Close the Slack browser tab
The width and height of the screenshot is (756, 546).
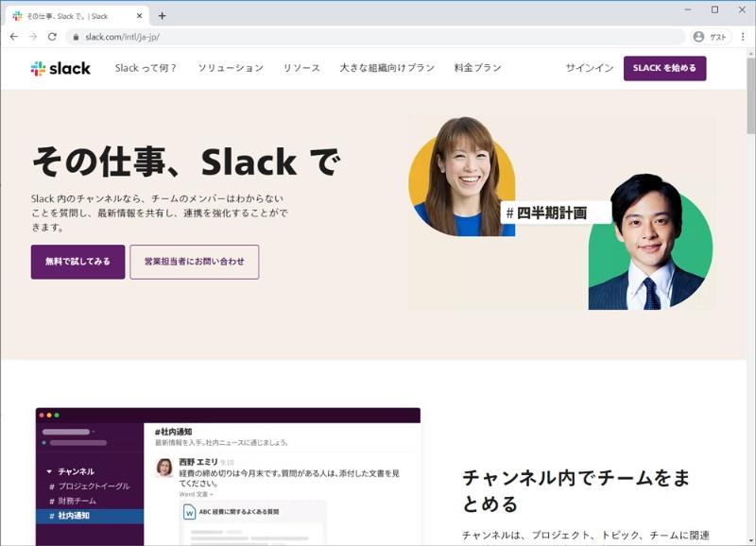click(x=140, y=16)
